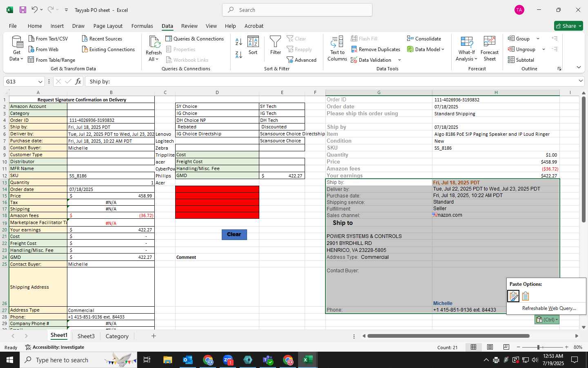Open the Paste (Ctrl) options dropdown

[x=547, y=320]
